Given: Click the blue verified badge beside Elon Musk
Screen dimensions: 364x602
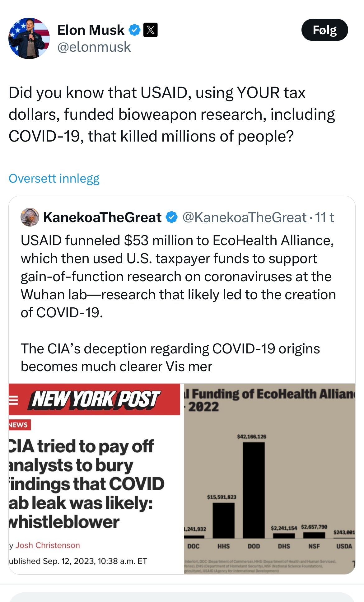Looking at the screenshot, I should [x=134, y=30].
